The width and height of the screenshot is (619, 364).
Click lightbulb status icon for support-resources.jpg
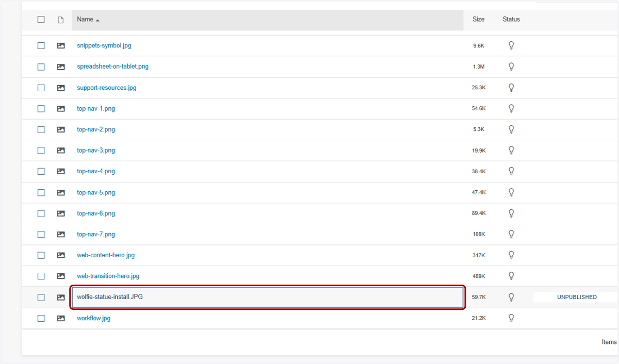[511, 88]
